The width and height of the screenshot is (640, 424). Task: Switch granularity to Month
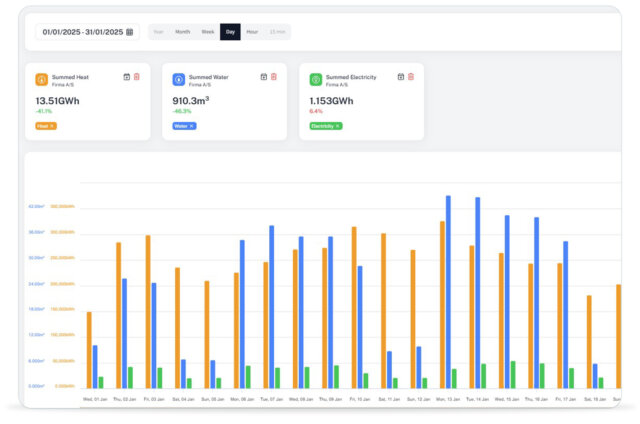[x=183, y=32]
